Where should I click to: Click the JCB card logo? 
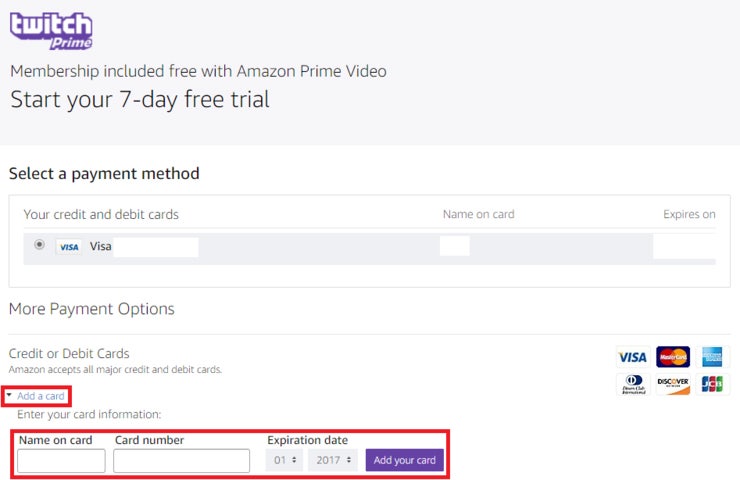tap(712, 384)
